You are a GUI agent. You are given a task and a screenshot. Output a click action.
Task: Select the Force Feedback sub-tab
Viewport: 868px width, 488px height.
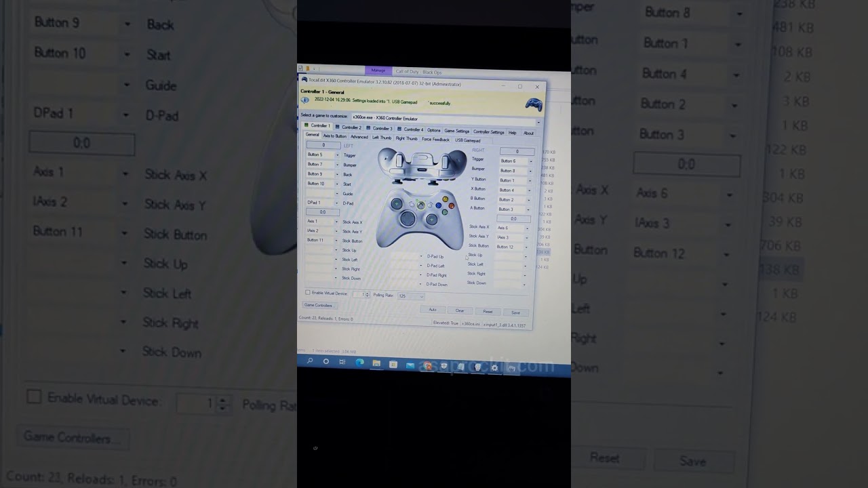[435, 139]
